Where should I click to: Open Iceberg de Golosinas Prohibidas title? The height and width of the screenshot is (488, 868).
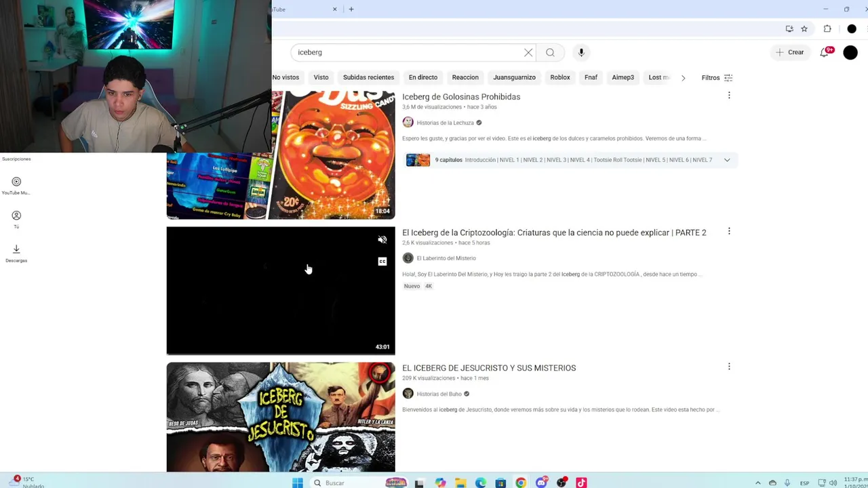coord(461,97)
